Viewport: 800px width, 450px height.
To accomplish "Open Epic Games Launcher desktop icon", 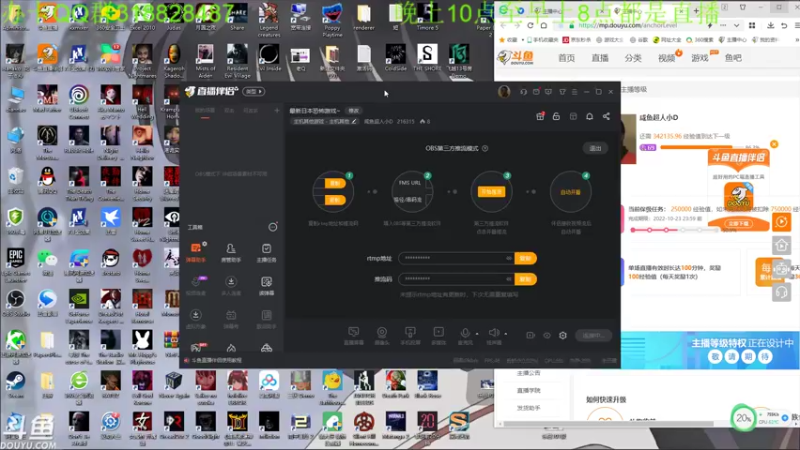I will [x=15, y=264].
